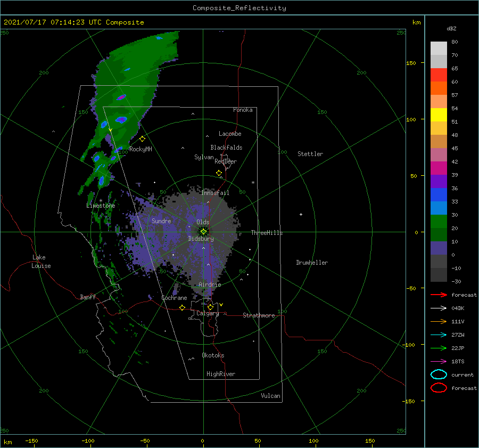Select the magenta 18TS arrow icon
The width and height of the screenshot is (479, 448).
(x=439, y=362)
